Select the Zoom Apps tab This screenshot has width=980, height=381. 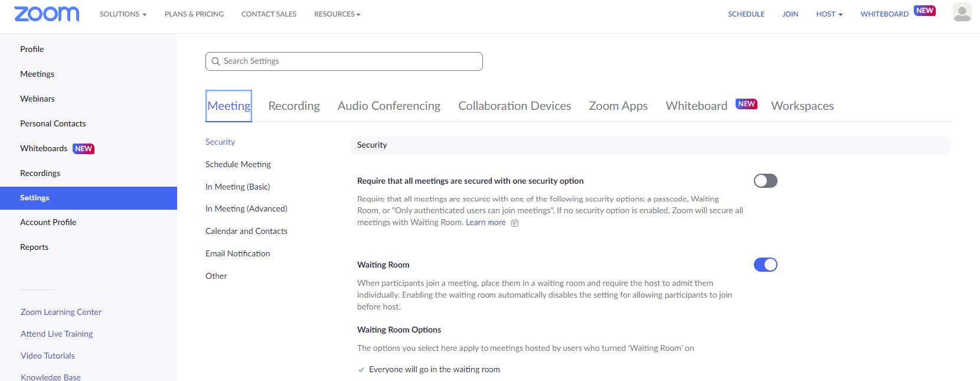[618, 106]
